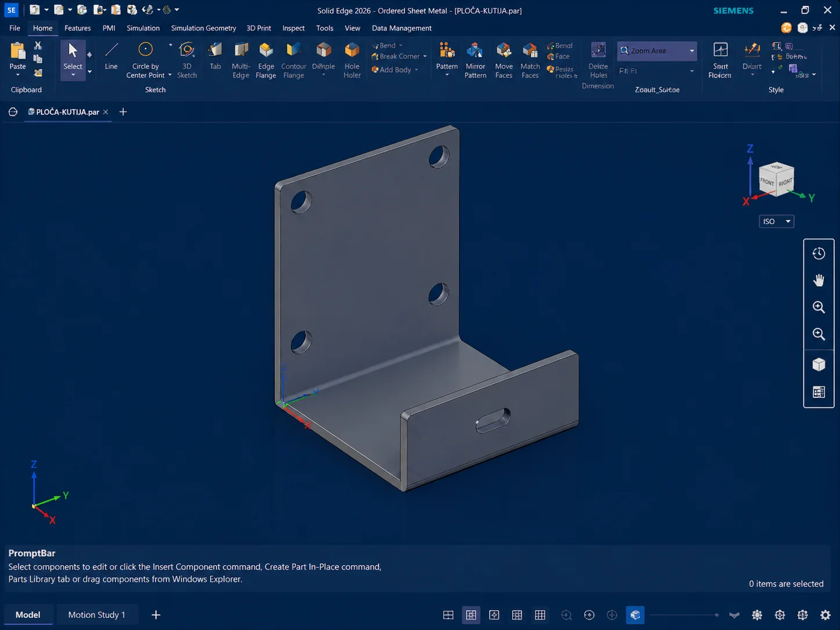
Task: Open the Circle by Center Point dropdown arrow
Action: tap(170, 75)
